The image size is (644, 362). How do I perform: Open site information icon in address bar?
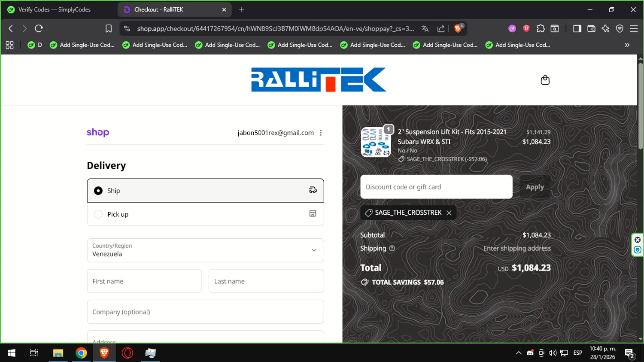pyautogui.click(x=127, y=28)
